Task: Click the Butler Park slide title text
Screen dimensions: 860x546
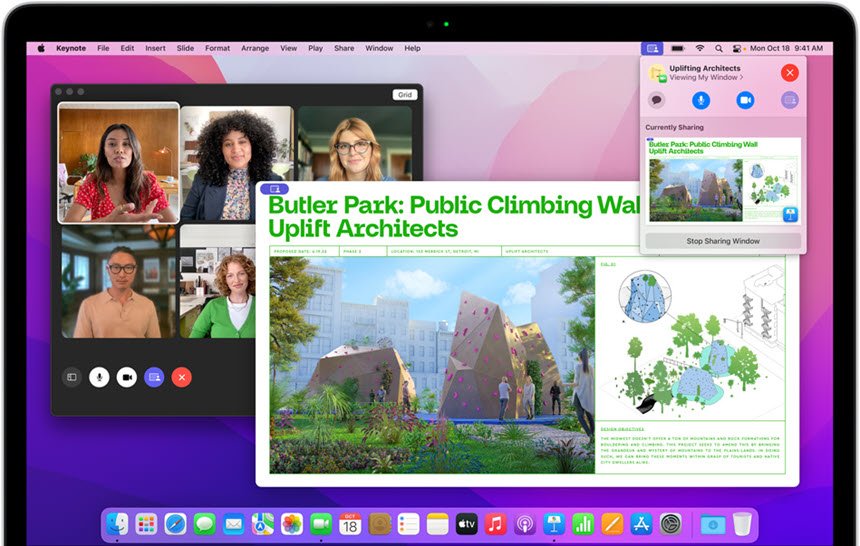Action: [x=454, y=216]
